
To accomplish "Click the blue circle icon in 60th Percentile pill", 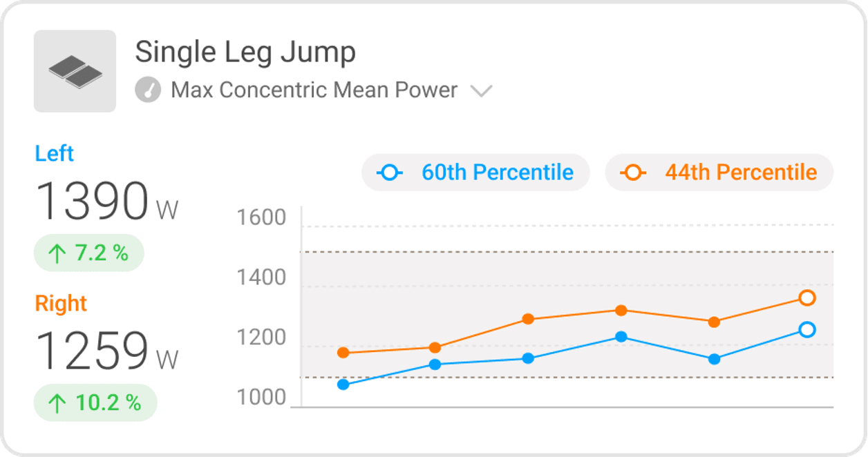I will click(389, 173).
